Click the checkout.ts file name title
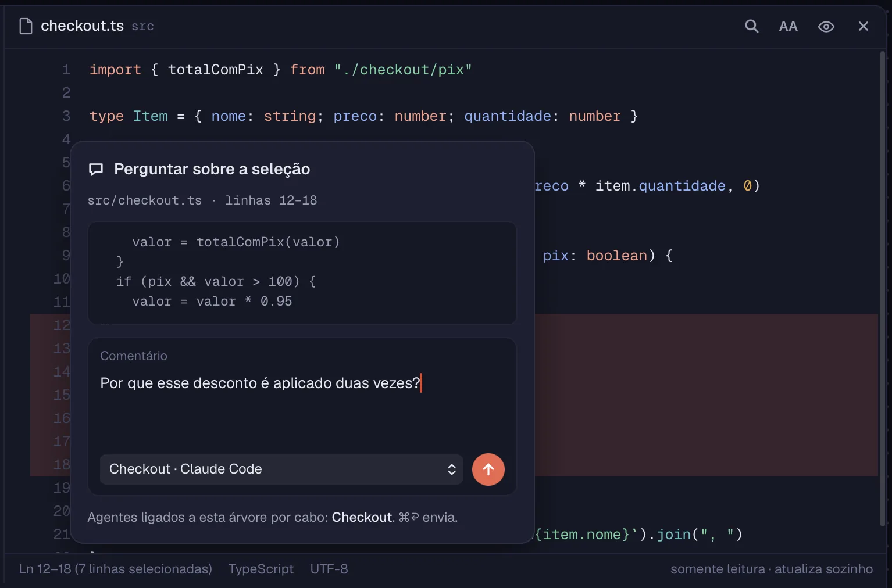892x588 pixels. coord(82,26)
